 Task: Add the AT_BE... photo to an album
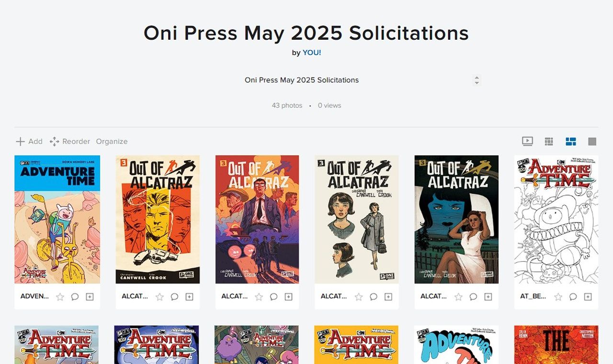[588, 297]
